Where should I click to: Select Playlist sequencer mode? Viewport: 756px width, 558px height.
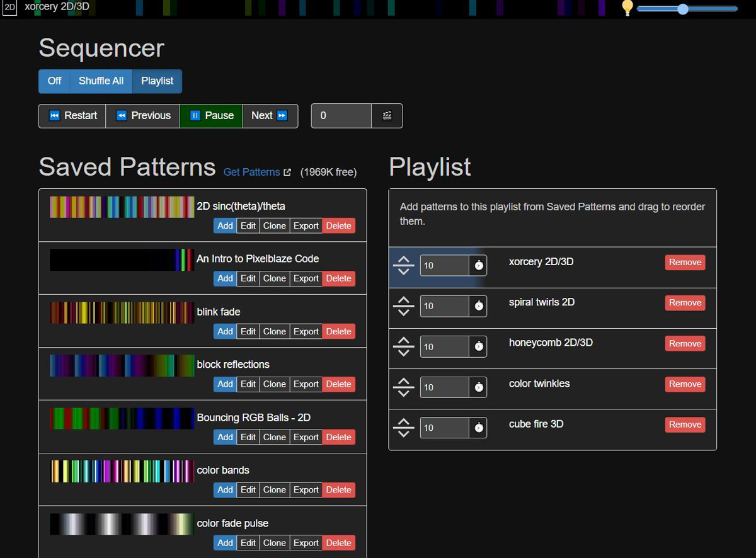click(157, 81)
